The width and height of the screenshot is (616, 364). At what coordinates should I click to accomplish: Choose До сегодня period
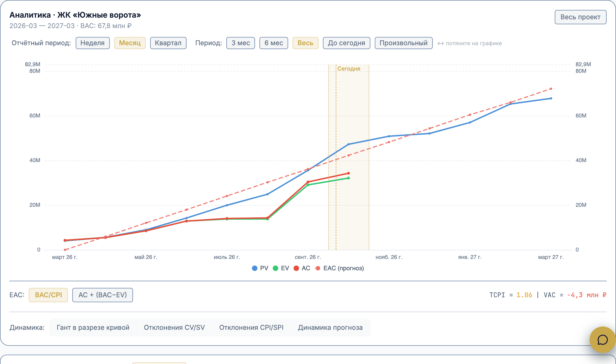point(346,43)
